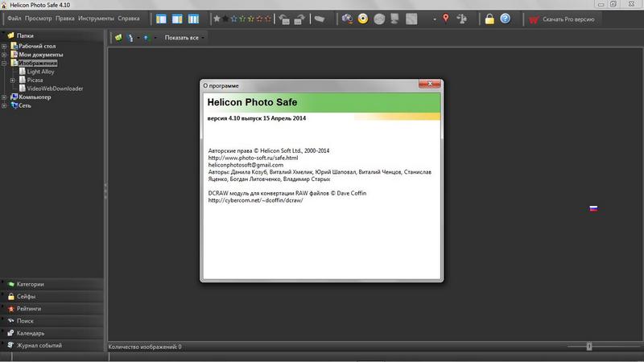Toggle the green star rating filter
This screenshot has width=644, height=362.
[242, 19]
